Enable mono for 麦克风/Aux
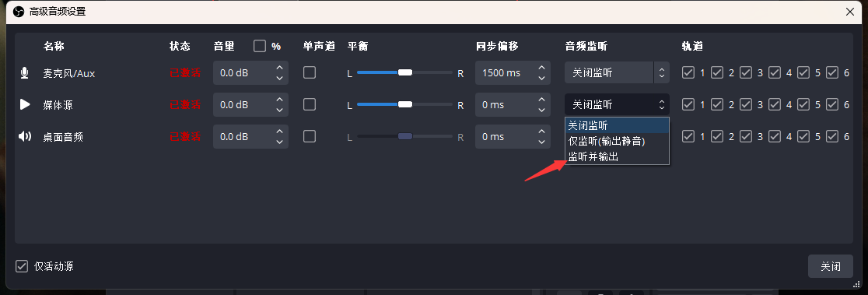Viewport: 868px width, 295px height. (x=310, y=72)
